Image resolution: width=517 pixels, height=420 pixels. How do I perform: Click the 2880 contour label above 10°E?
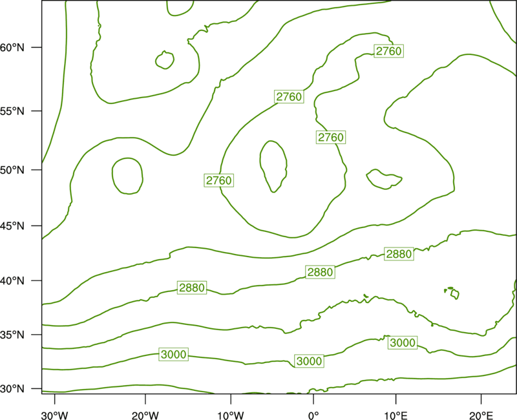pyautogui.click(x=399, y=254)
